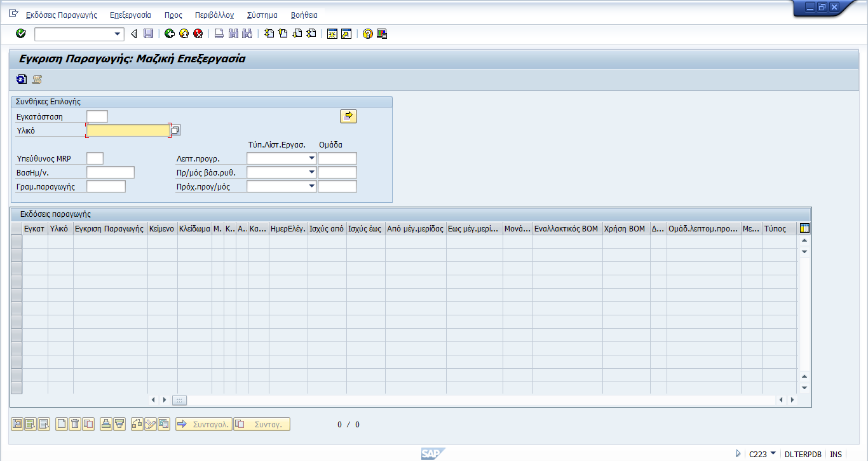Click the Συνταγολ. button
Image resolution: width=868 pixels, height=461 pixels.
click(x=204, y=424)
